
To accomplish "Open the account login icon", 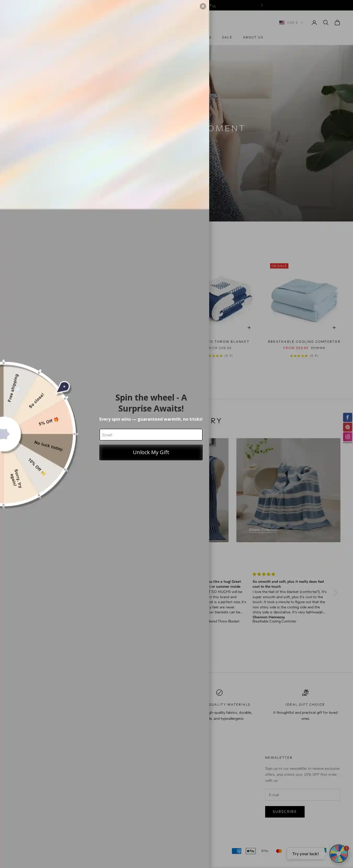I will [314, 22].
